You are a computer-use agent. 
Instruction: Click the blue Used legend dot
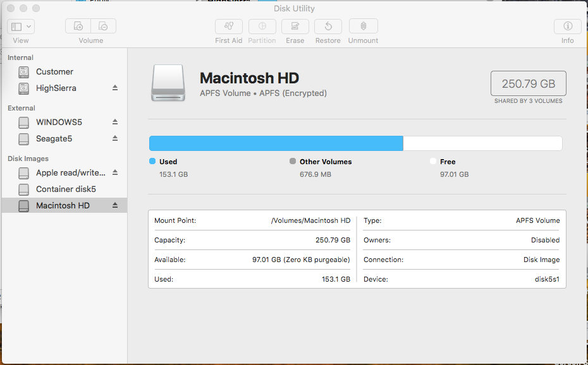point(152,162)
